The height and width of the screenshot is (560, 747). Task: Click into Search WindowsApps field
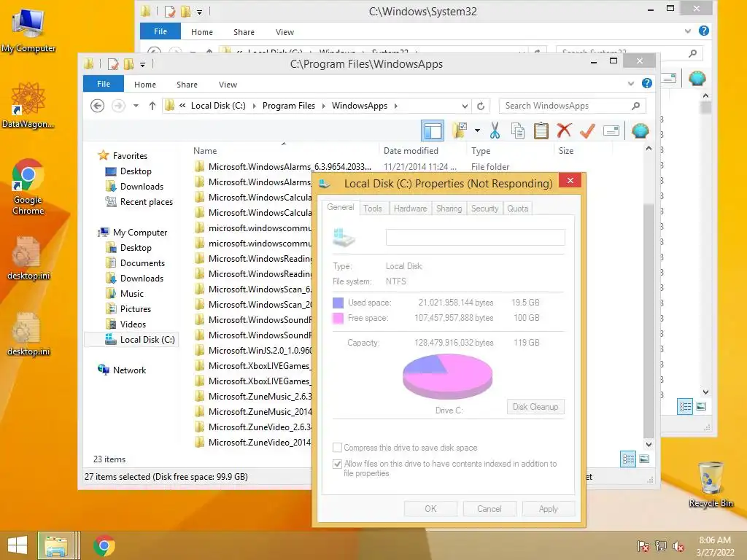567,106
